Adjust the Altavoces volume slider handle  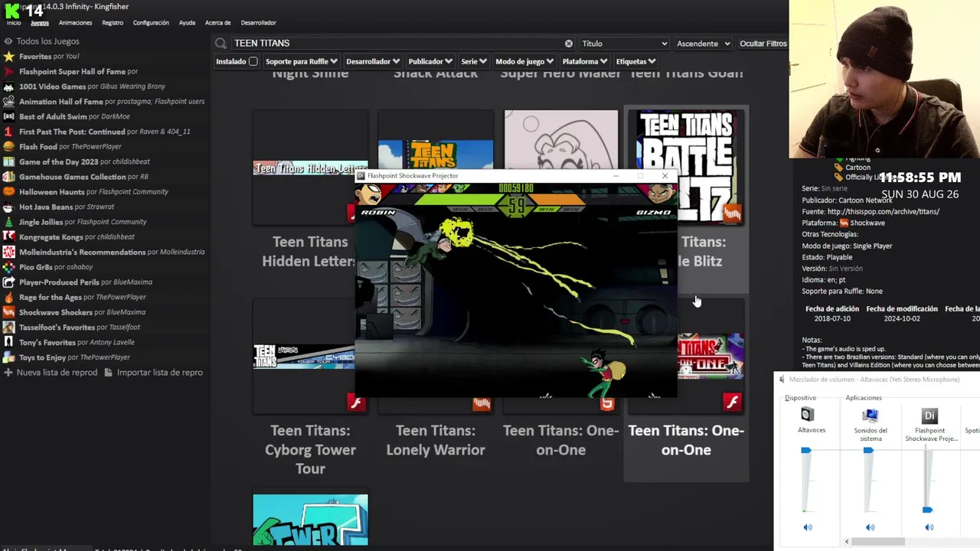pyautogui.click(x=805, y=450)
